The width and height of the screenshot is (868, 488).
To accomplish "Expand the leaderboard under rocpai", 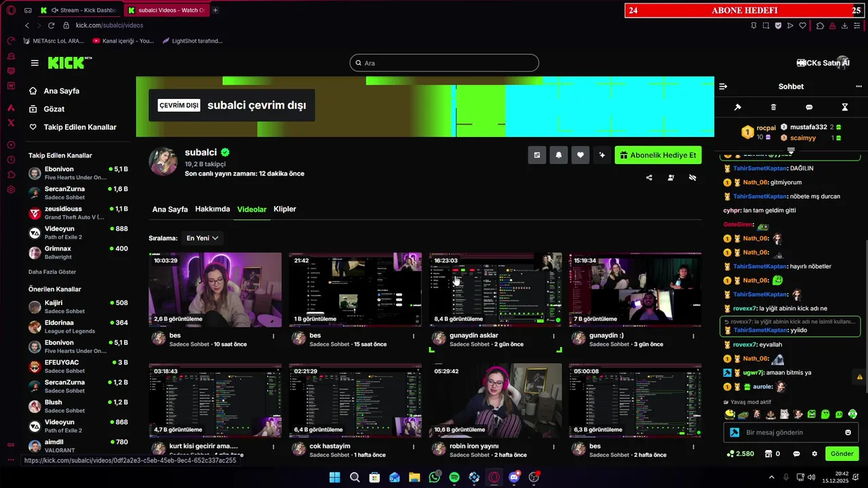I will (x=791, y=150).
